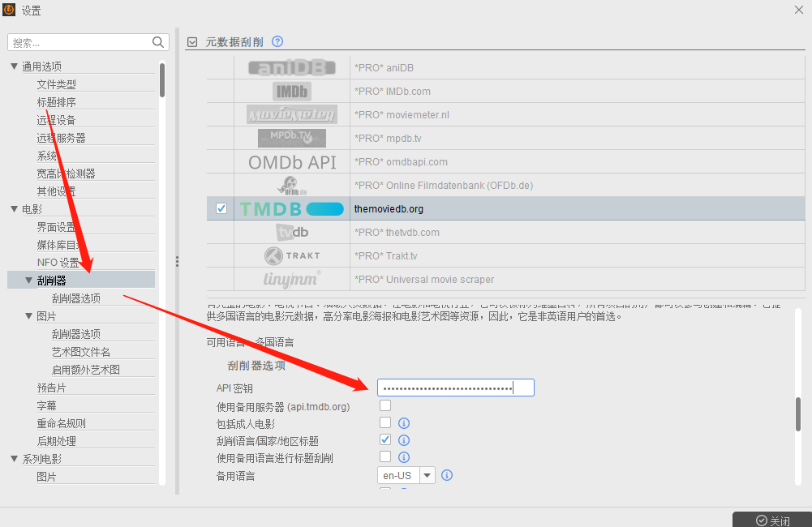Collapse the 刮削器 tree node

(28, 280)
